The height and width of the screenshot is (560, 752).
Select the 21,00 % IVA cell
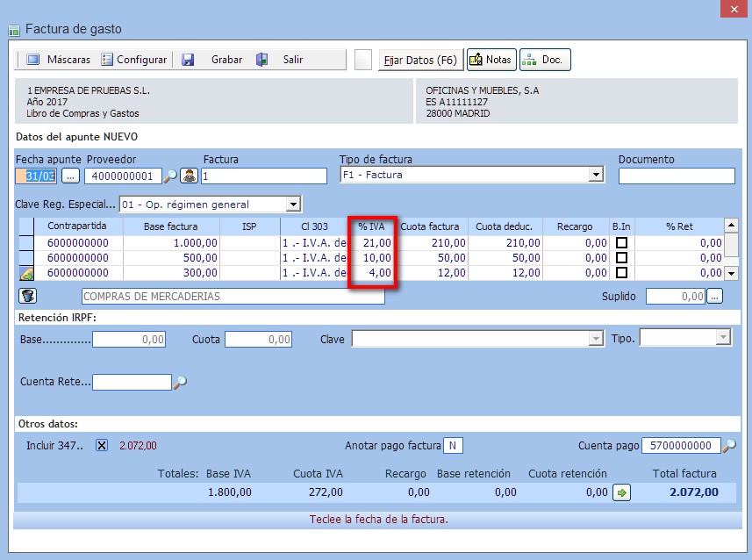pos(373,243)
